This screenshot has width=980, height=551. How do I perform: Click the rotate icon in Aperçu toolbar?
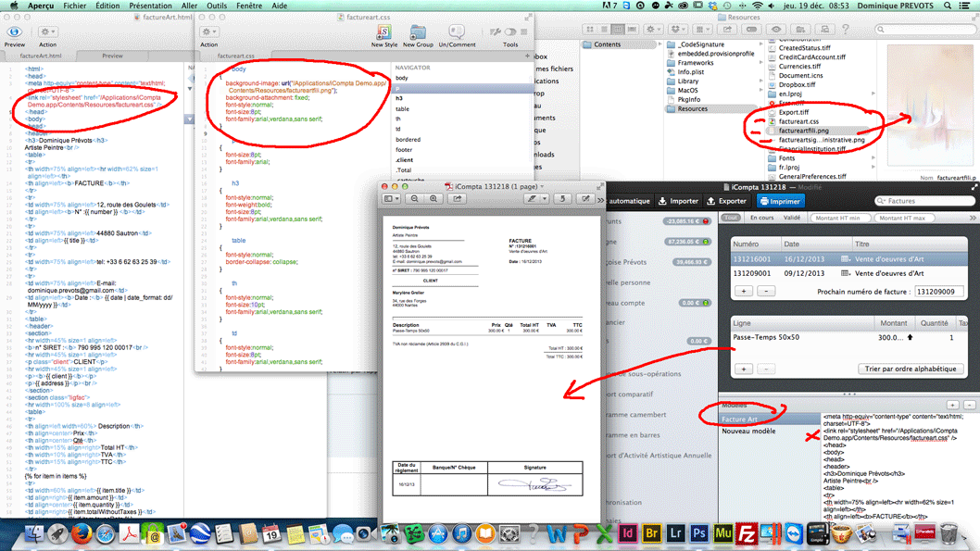point(562,199)
